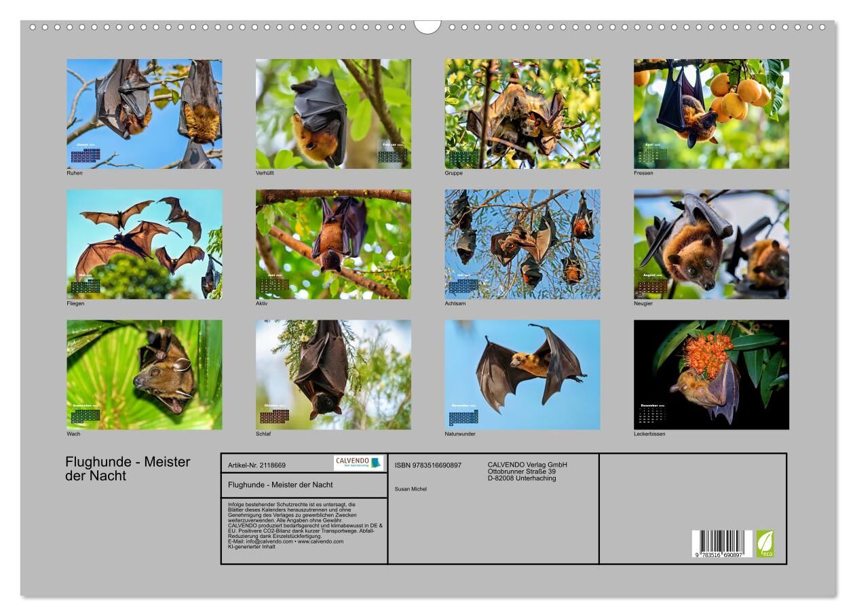Viewport: 855px width, 616px height.
Task: Select the Achtsam bat colony image
Action: click(x=522, y=244)
